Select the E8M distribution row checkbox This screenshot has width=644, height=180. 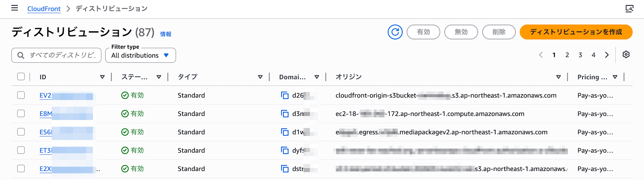pyautogui.click(x=21, y=113)
